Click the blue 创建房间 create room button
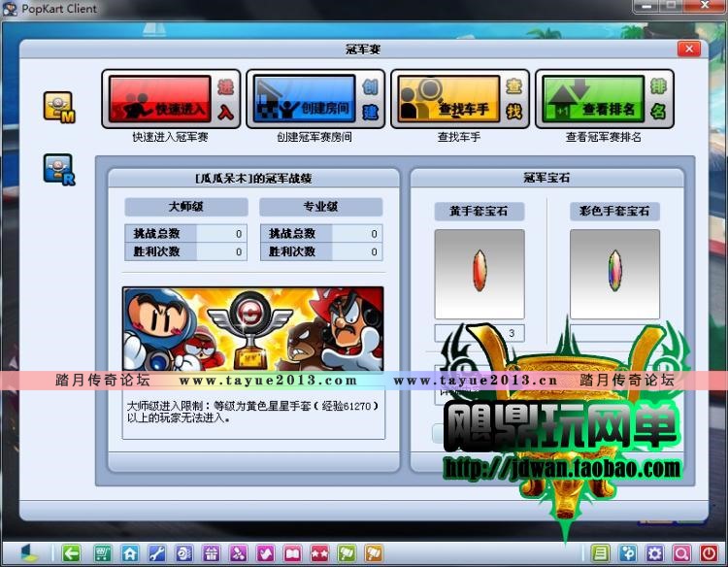This screenshot has height=567, width=728. [315, 99]
